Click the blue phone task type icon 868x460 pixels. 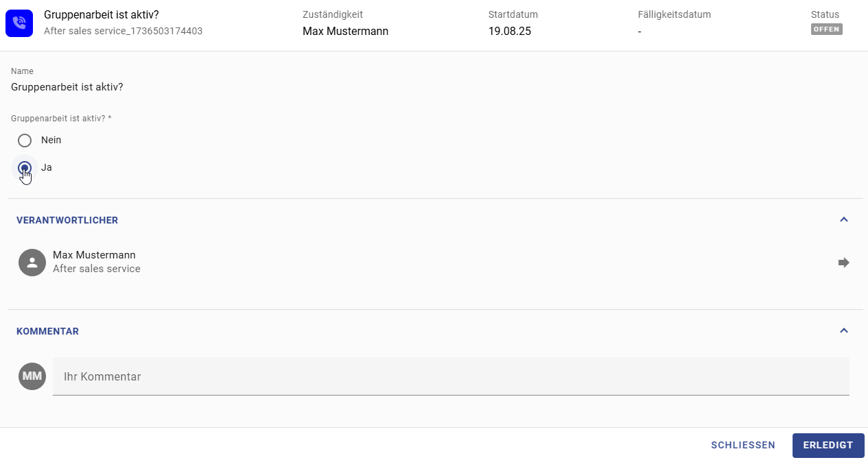[19, 23]
